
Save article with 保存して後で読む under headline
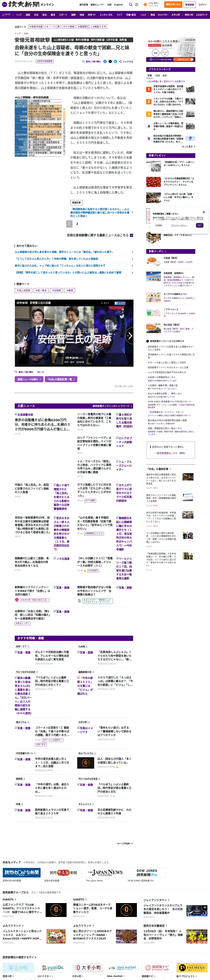91,61
